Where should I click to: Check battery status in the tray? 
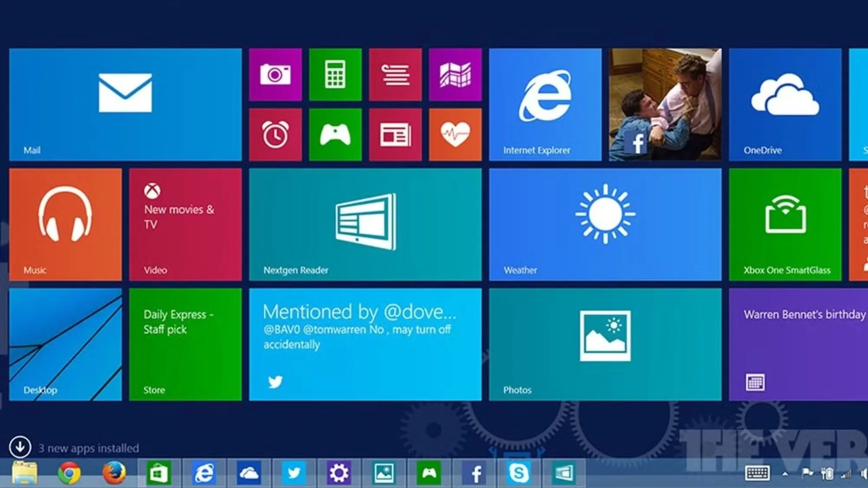pyautogui.click(x=827, y=473)
